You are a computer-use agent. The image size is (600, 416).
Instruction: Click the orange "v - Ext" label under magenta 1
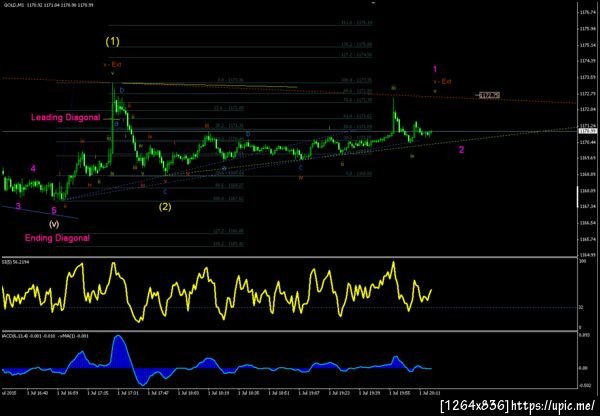pyautogui.click(x=442, y=82)
